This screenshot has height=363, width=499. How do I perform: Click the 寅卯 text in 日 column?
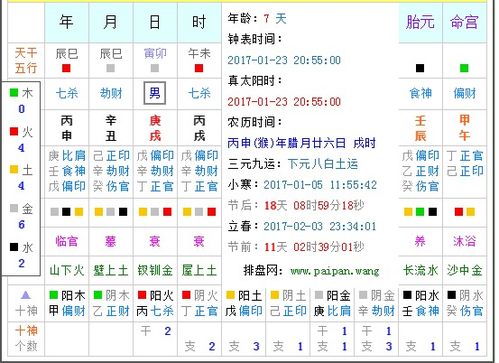pyautogui.click(x=155, y=53)
